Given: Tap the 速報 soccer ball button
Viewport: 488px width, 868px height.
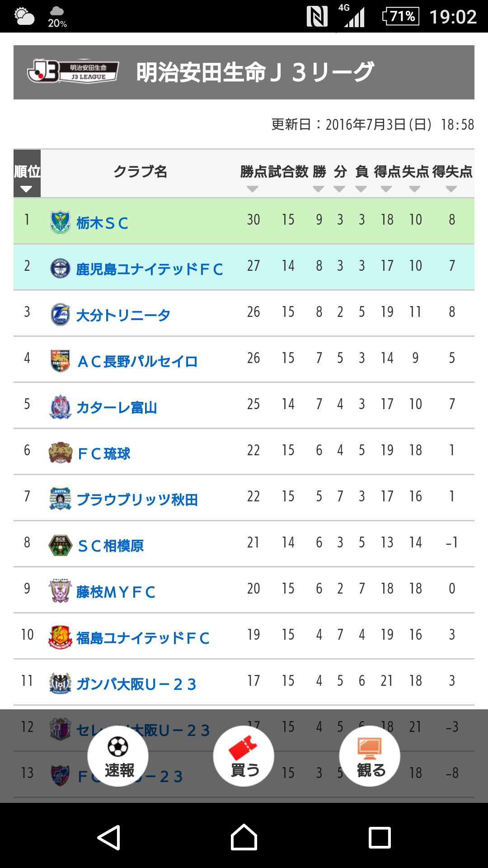Looking at the screenshot, I should click(118, 755).
